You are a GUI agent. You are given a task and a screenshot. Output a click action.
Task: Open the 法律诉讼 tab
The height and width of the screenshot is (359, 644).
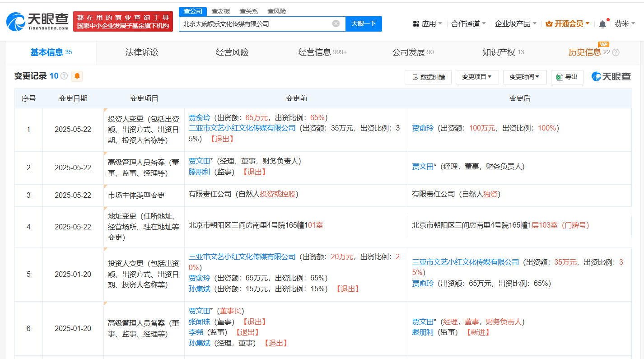click(x=142, y=52)
